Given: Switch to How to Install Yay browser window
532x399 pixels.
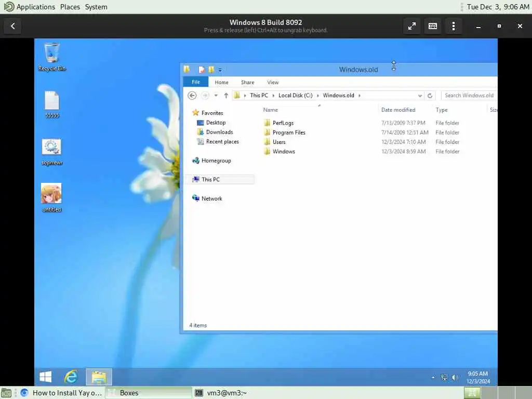Looking at the screenshot, I should (61, 393).
